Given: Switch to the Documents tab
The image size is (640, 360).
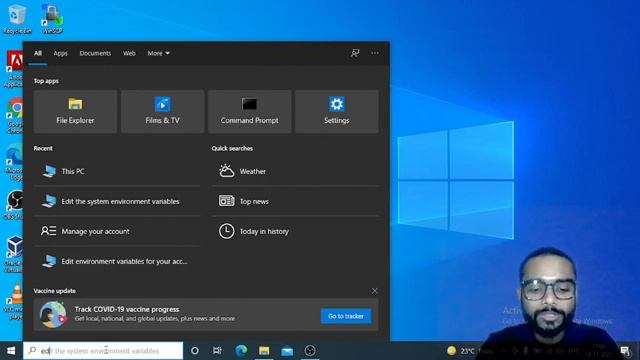Looking at the screenshot, I should click(x=95, y=53).
